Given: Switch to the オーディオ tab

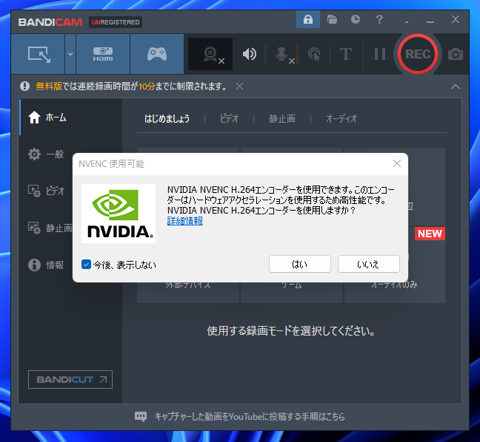Looking at the screenshot, I should [x=341, y=119].
